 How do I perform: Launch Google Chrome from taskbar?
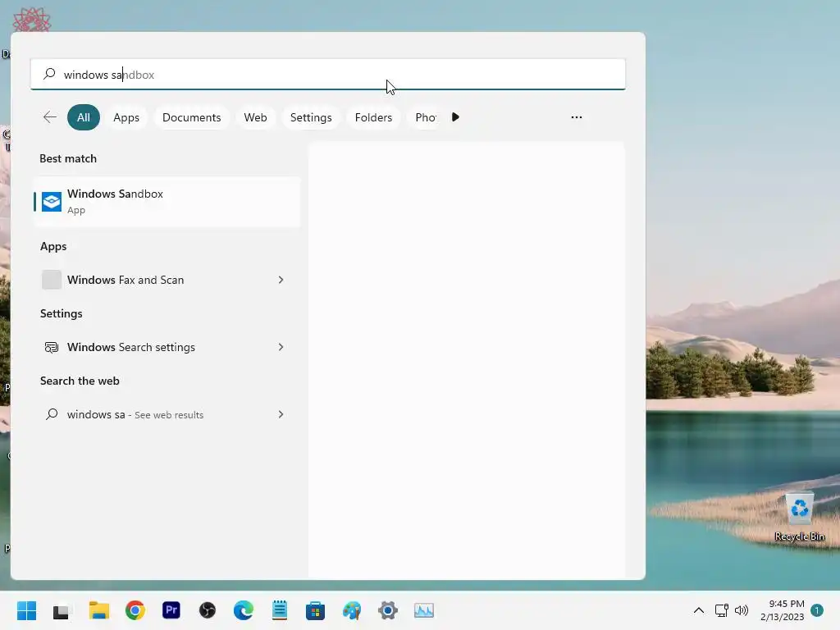point(135,610)
